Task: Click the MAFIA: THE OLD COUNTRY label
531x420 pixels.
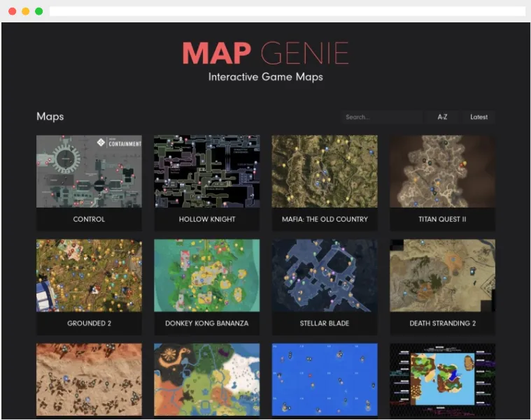Action: pyautogui.click(x=325, y=219)
